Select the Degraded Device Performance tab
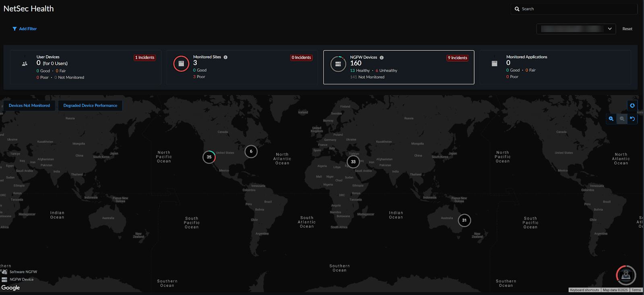 coord(90,106)
